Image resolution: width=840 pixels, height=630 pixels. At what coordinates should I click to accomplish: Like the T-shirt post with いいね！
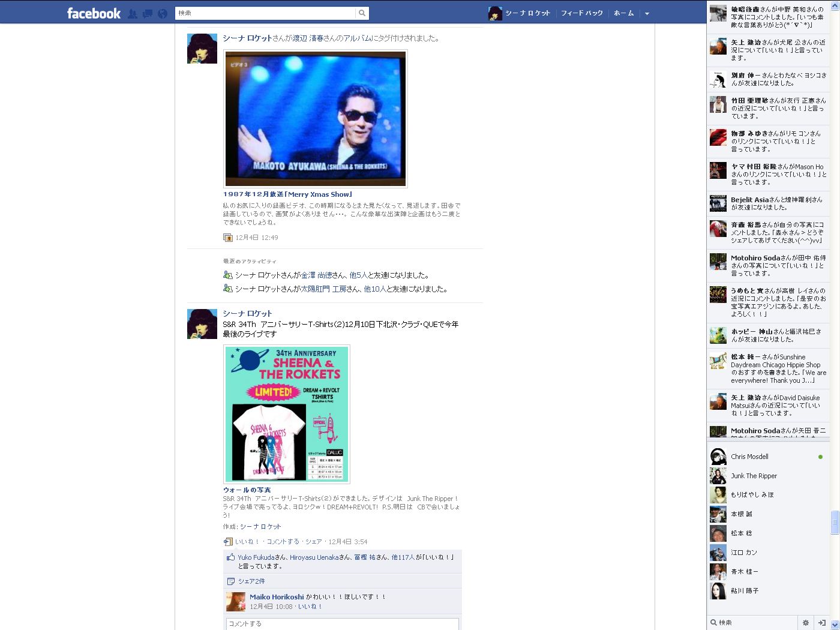[247, 542]
